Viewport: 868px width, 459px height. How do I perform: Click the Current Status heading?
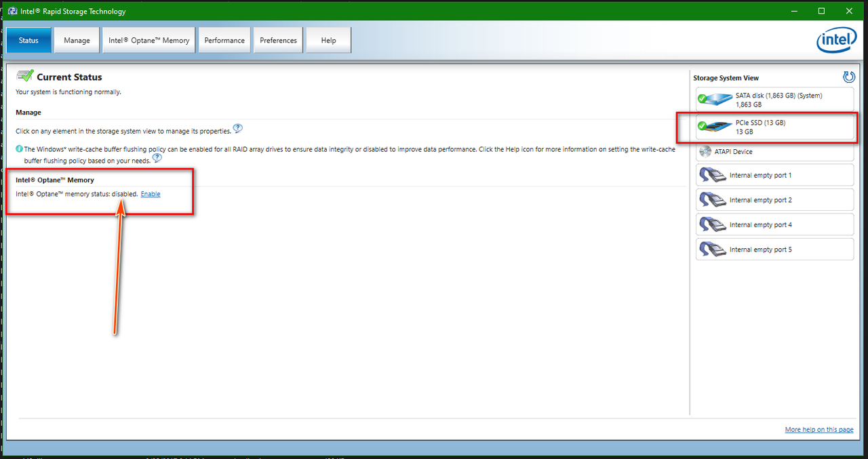click(x=69, y=77)
